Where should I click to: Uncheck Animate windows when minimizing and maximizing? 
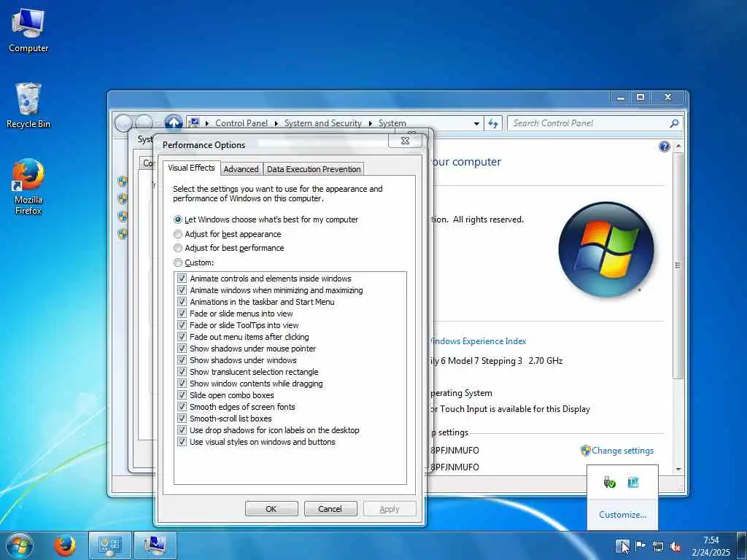tap(182, 290)
